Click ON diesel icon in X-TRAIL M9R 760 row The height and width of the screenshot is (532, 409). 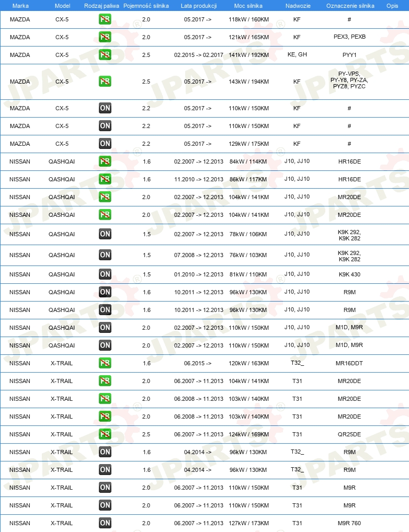point(105,523)
